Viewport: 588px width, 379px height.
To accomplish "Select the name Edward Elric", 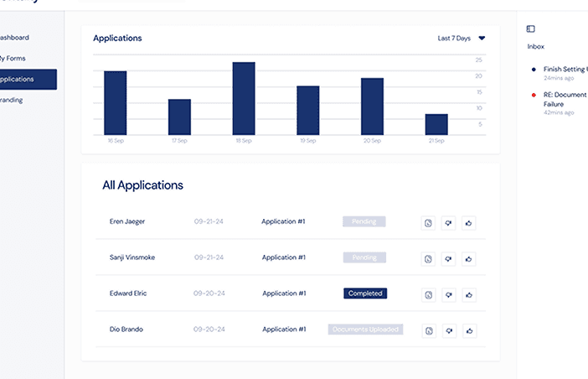I will pos(128,293).
